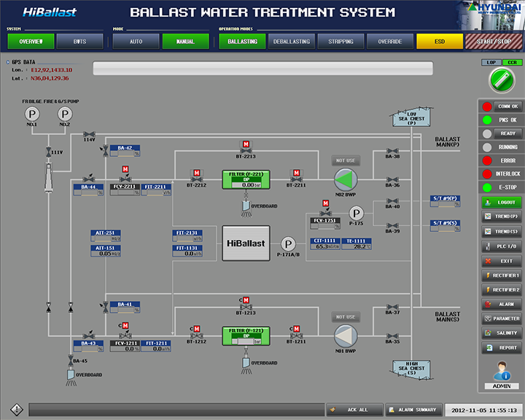525x420 pixels.
Task: Open the TREND (S) page
Action: click(502, 231)
